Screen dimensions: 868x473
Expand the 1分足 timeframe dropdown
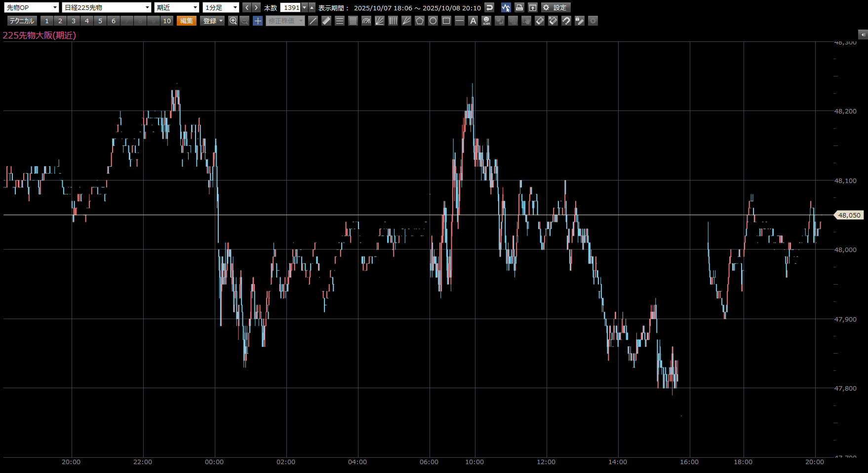(x=221, y=7)
